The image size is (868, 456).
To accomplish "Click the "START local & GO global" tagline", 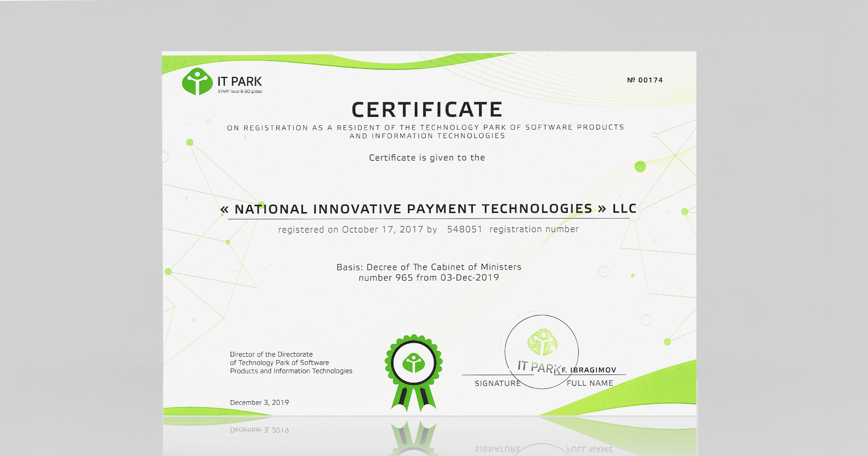I will [240, 91].
